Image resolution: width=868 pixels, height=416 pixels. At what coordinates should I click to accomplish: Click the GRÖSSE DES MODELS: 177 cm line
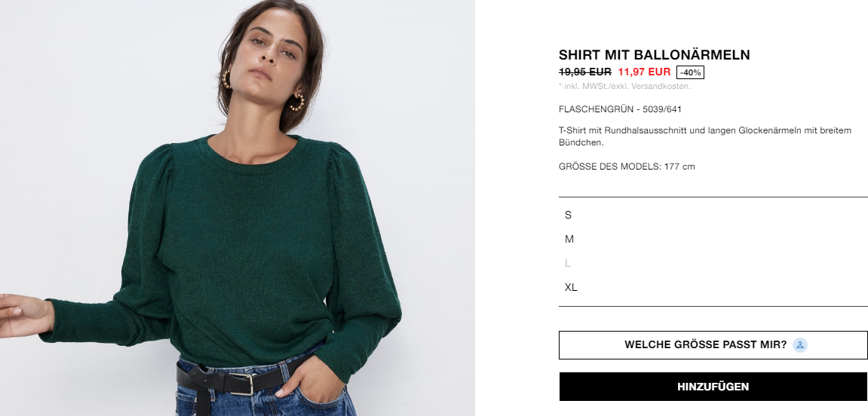627,167
